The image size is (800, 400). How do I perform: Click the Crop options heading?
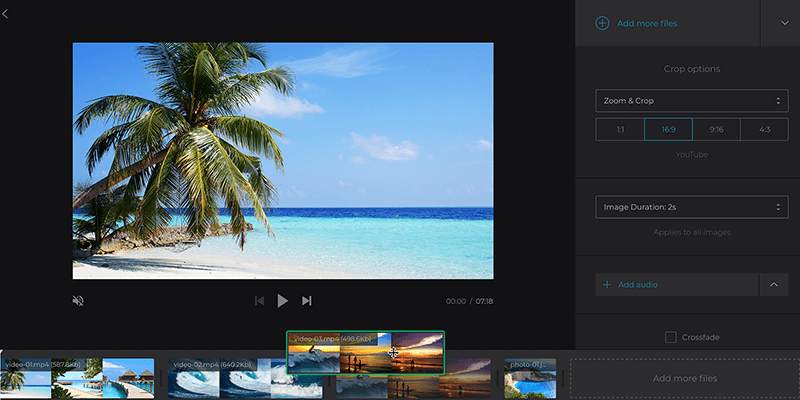[x=692, y=69]
